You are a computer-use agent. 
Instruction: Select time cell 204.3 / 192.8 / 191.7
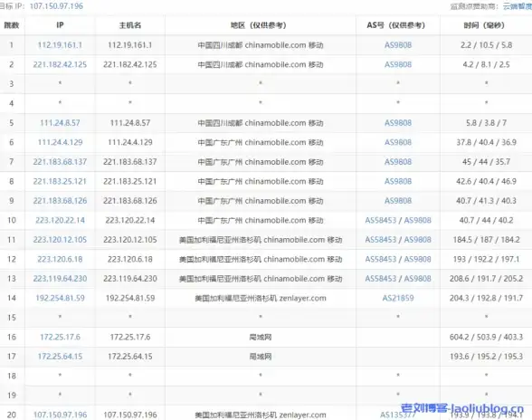486,298
